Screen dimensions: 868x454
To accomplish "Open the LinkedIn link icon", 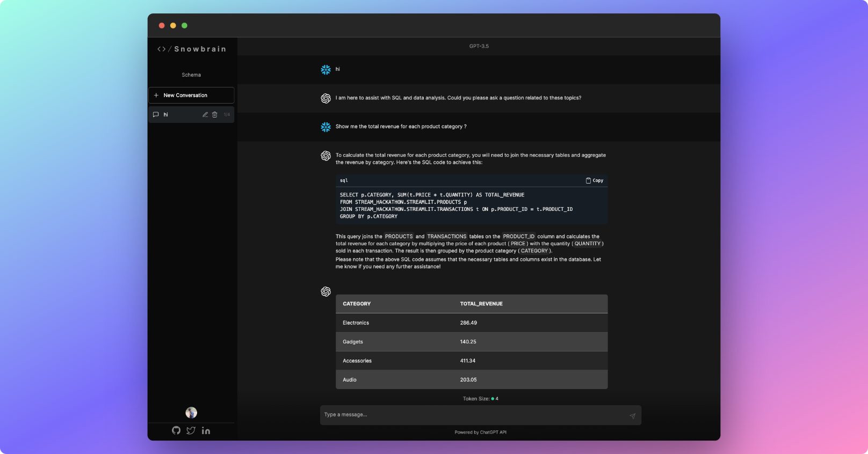I will (206, 430).
